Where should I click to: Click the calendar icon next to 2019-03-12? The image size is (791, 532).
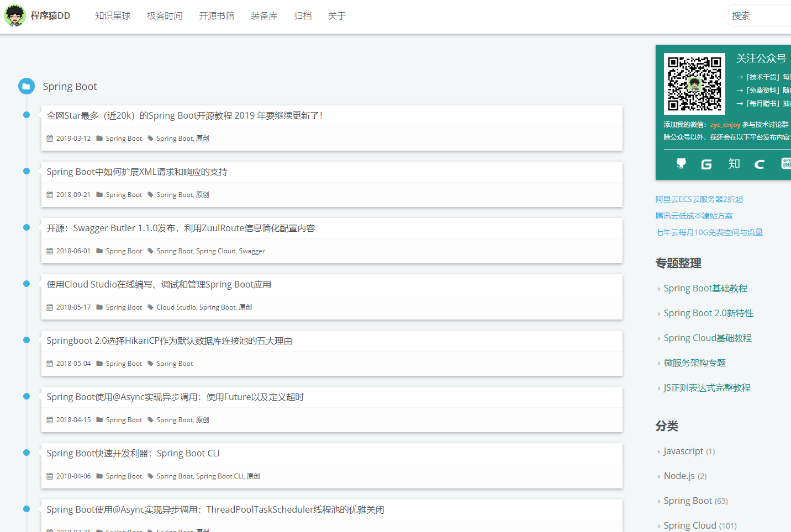(x=49, y=138)
